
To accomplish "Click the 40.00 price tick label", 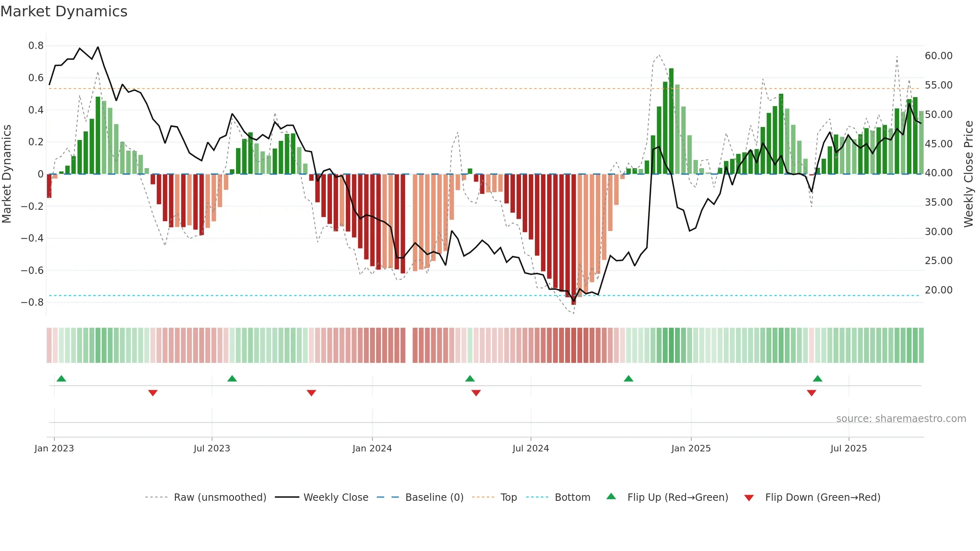I will 939,173.
